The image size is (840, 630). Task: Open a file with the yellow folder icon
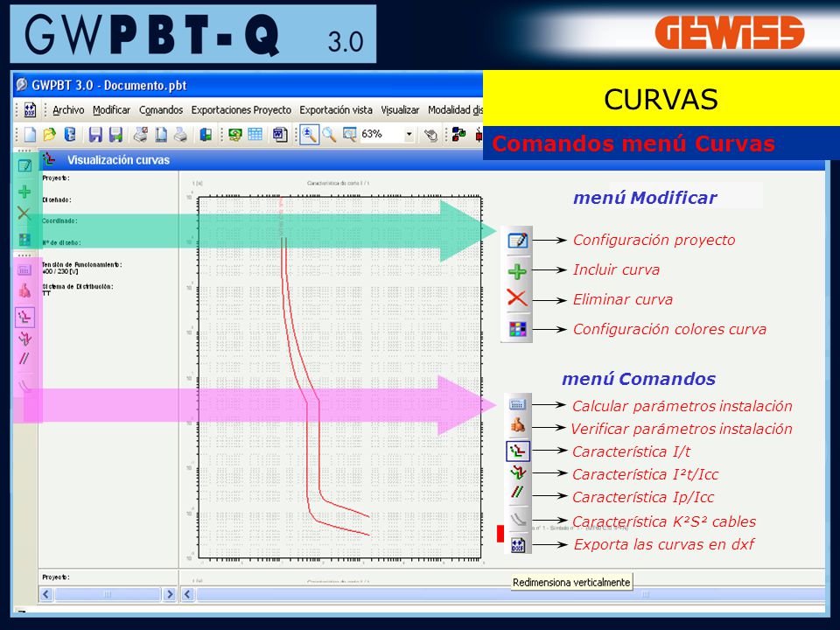(50, 134)
